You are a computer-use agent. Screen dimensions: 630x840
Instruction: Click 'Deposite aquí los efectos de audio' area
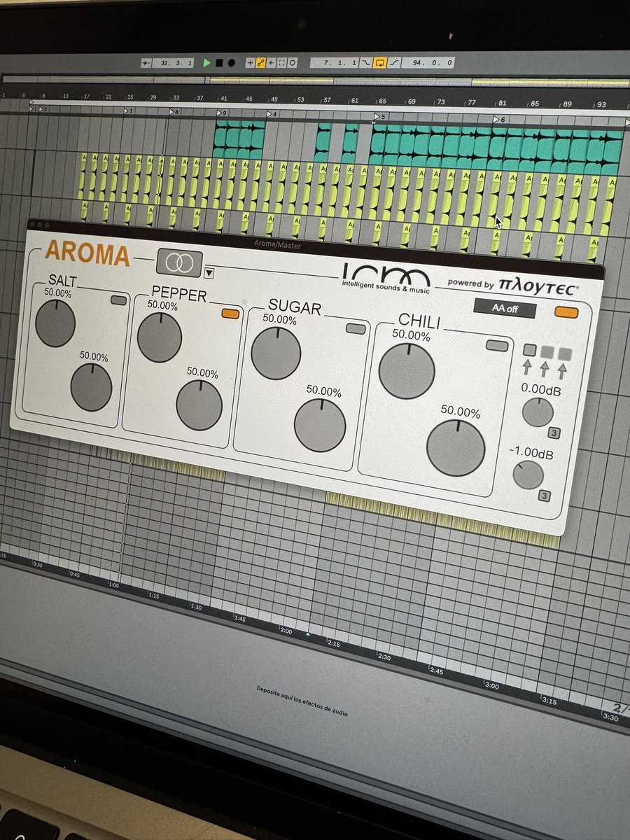(302, 701)
